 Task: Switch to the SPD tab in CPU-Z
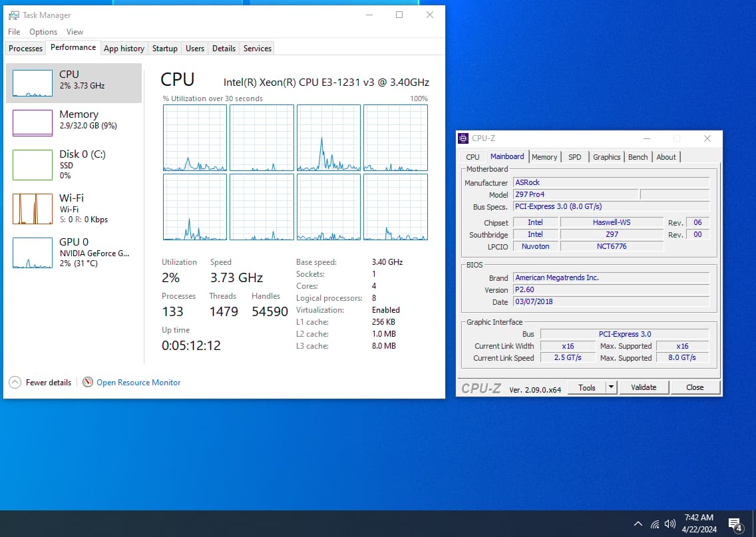tap(575, 157)
